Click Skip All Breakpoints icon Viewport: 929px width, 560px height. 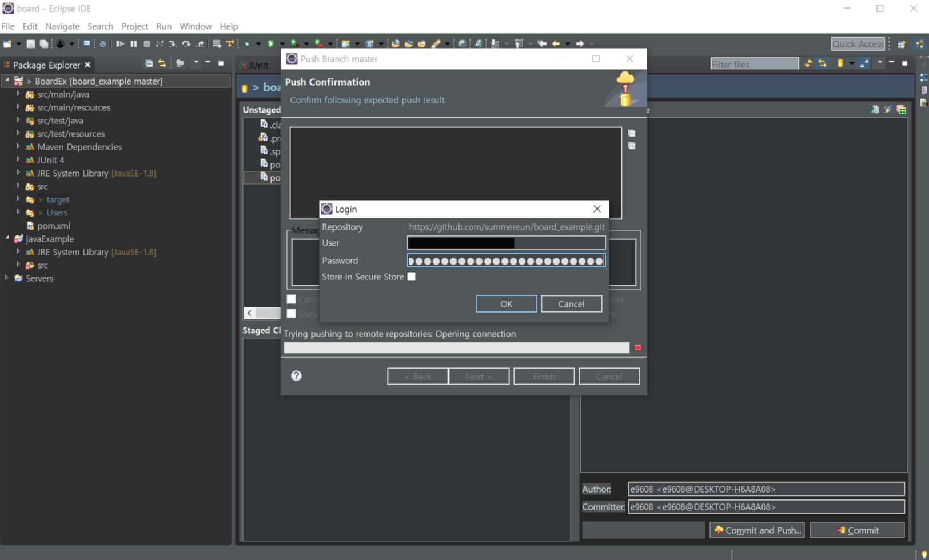102,43
